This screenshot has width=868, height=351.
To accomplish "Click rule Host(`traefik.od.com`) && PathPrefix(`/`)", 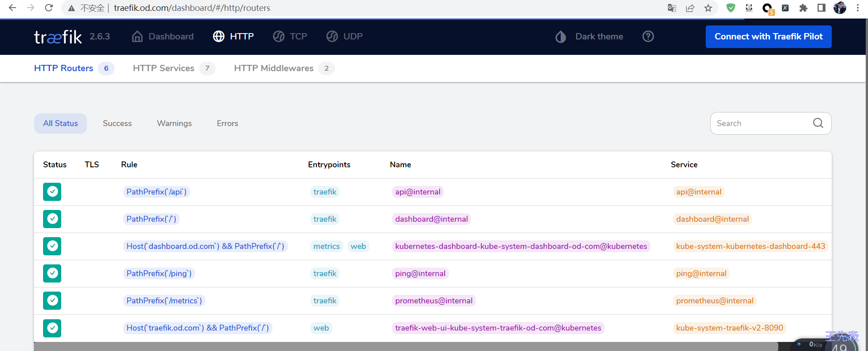I will pyautogui.click(x=198, y=328).
